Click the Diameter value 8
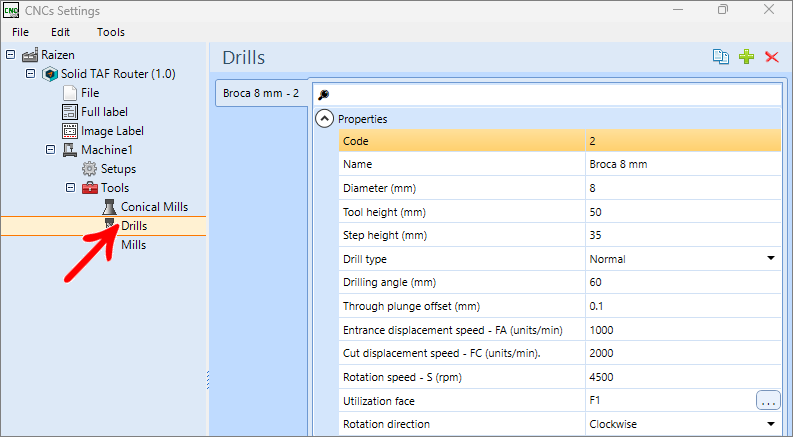Viewport: 793px width, 437px height. tap(683, 188)
